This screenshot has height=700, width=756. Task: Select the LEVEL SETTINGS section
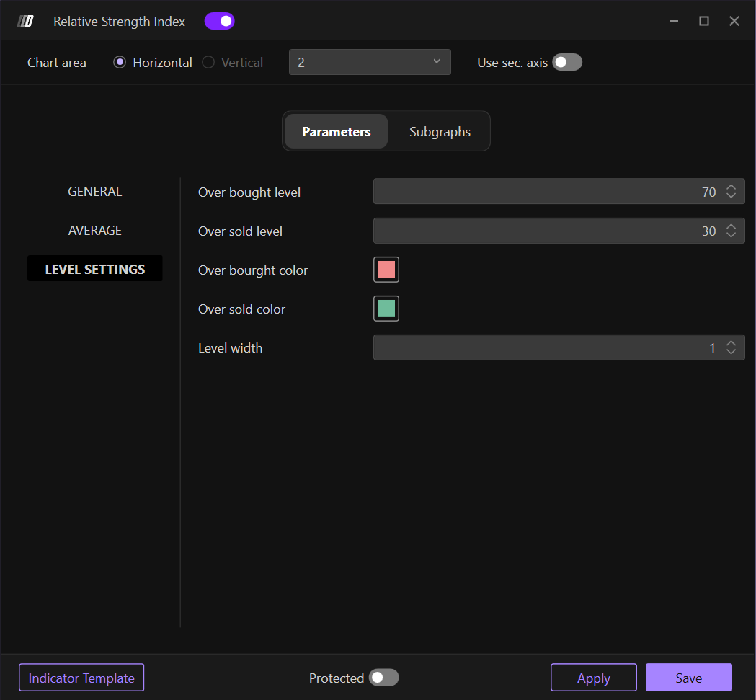coord(95,269)
